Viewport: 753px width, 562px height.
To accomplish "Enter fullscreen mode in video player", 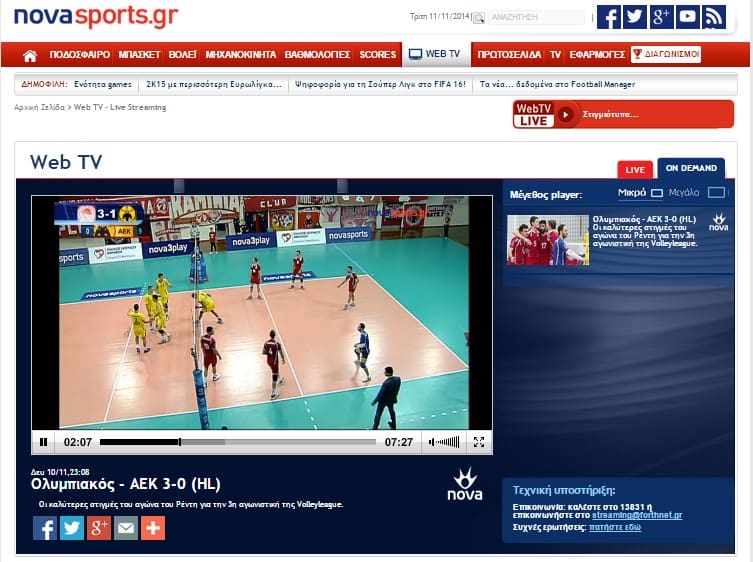I will coord(479,441).
